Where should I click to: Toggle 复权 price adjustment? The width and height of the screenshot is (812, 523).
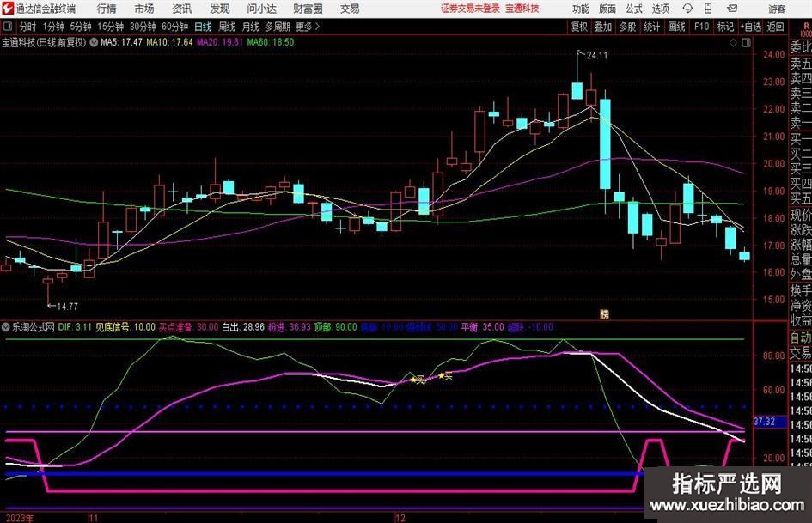580,27
